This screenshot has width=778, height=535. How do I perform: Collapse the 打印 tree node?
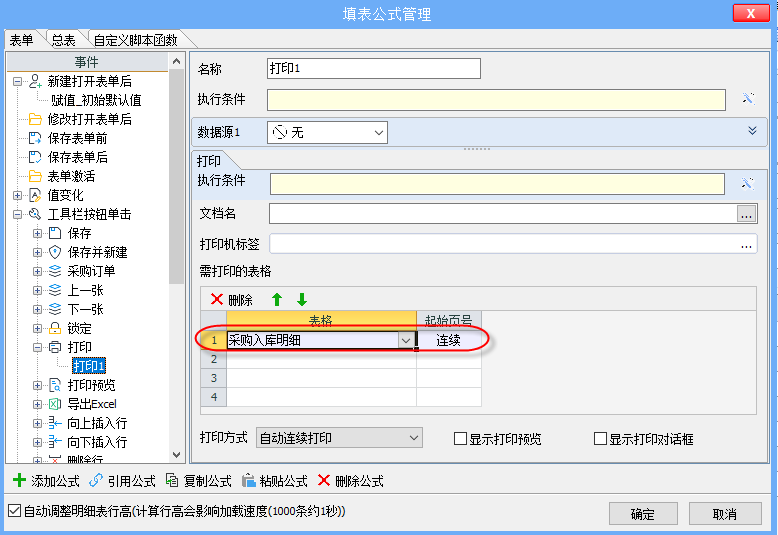[37, 347]
